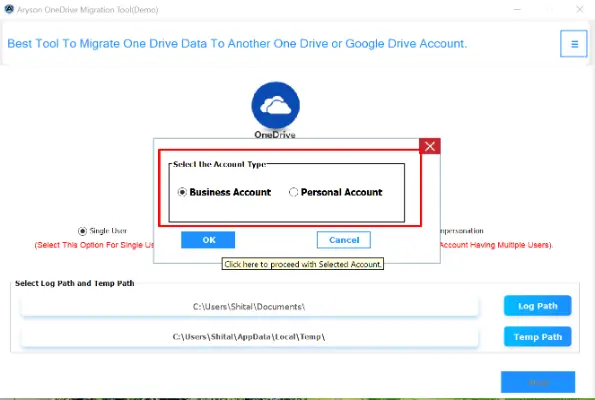Browse for a new Temp Path

(537, 337)
